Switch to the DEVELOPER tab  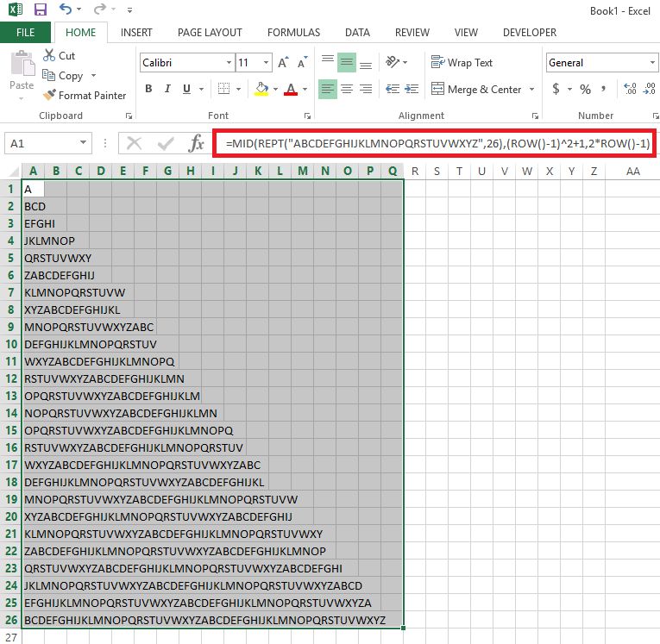tap(530, 33)
